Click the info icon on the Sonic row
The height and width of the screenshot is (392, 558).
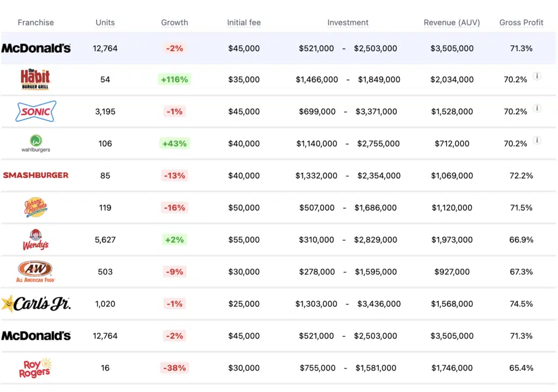point(537,108)
